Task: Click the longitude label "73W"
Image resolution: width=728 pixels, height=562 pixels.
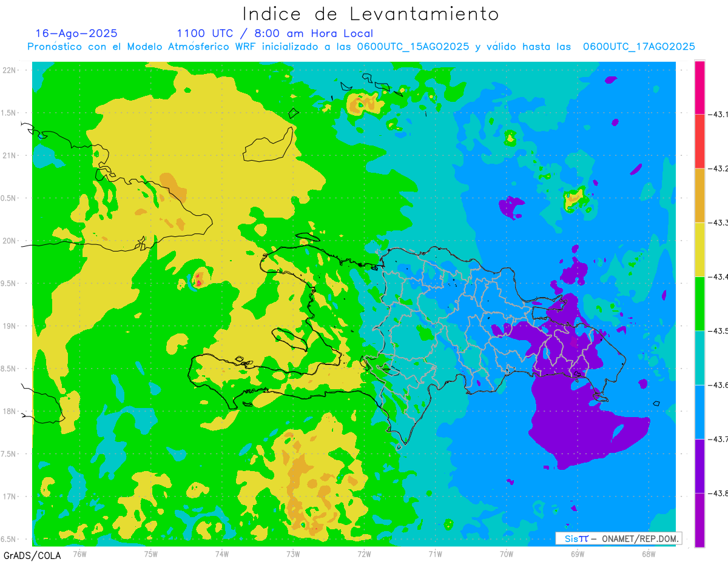Action: [293, 554]
